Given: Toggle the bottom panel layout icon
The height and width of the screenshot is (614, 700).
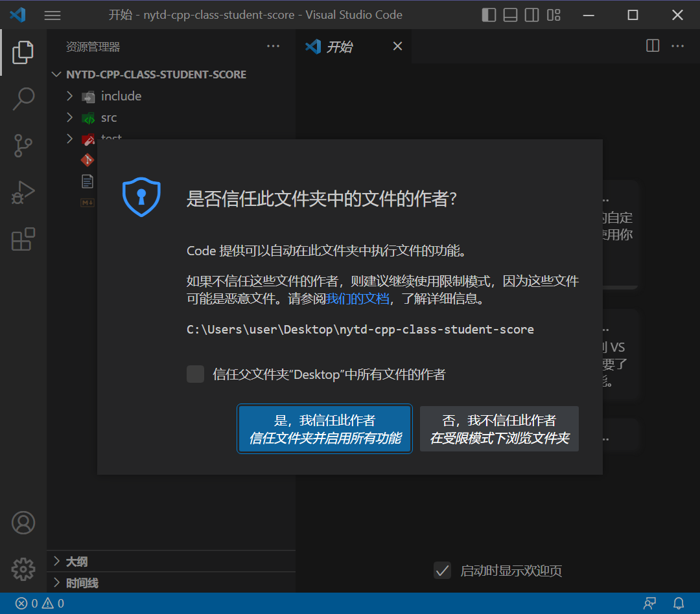Looking at the screenshot, I should pos(511,15).
